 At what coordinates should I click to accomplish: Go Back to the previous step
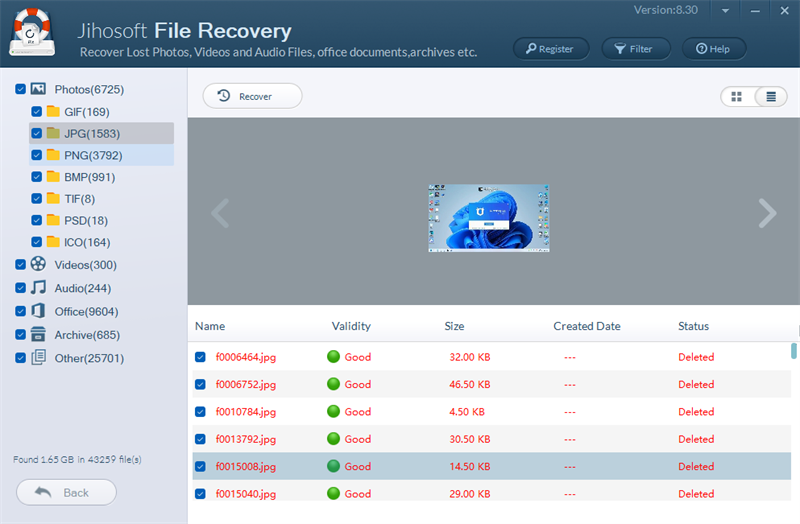[x=66, y=492]
